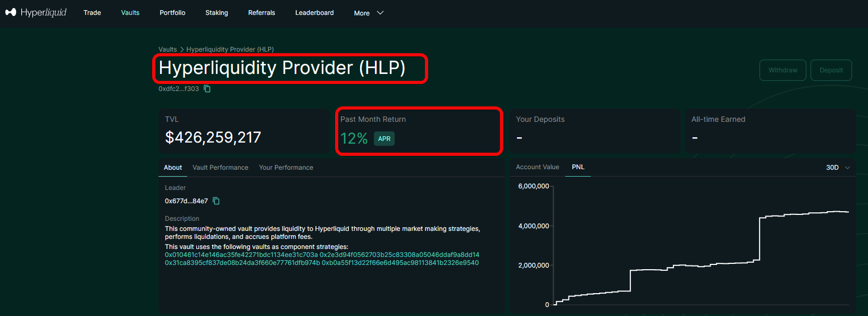Open the Staking page
The height and width of the screenshot is (316, 868).
[216, 13]
